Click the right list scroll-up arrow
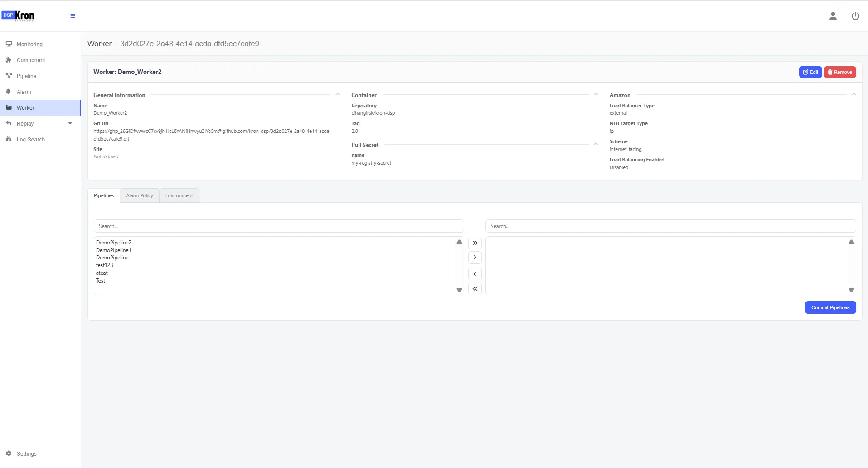Image resolution: width=868 pixels, height=468 pixels. pos(851,242)
